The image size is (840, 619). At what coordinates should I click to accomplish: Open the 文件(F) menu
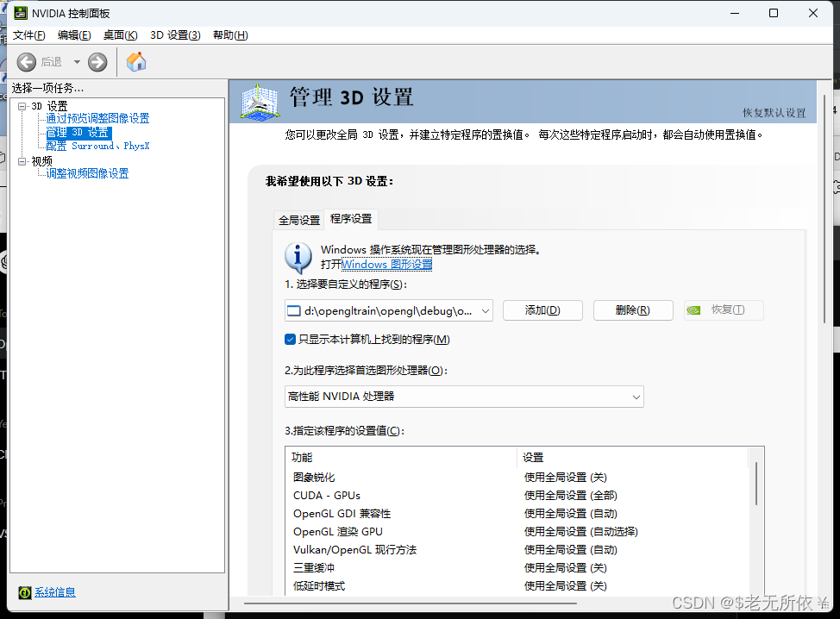coord(29,35)
